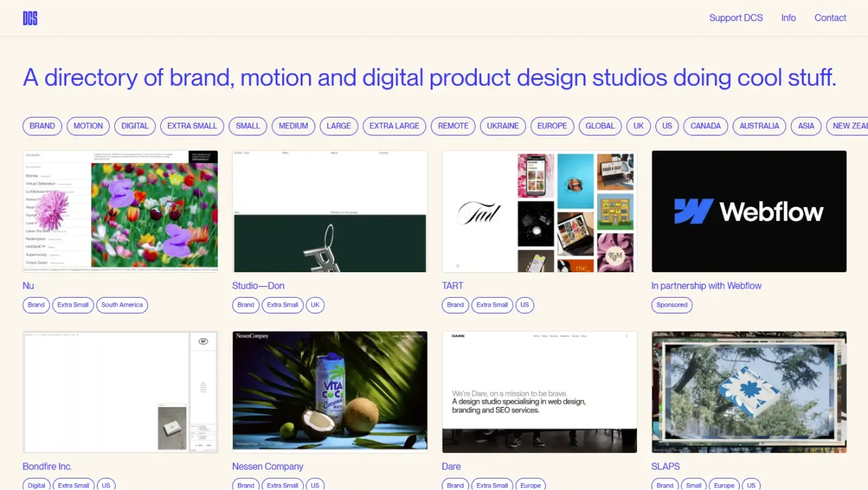Open the Support DCS link
This screenshot has height=490, width=868.
click(736, 18)
